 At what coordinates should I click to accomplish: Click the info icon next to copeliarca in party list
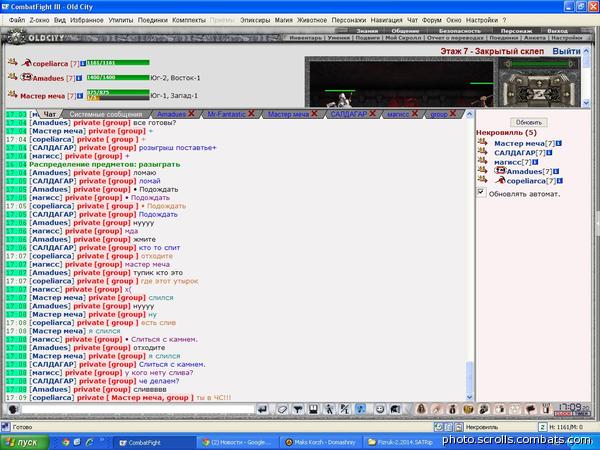click(83, 64)
